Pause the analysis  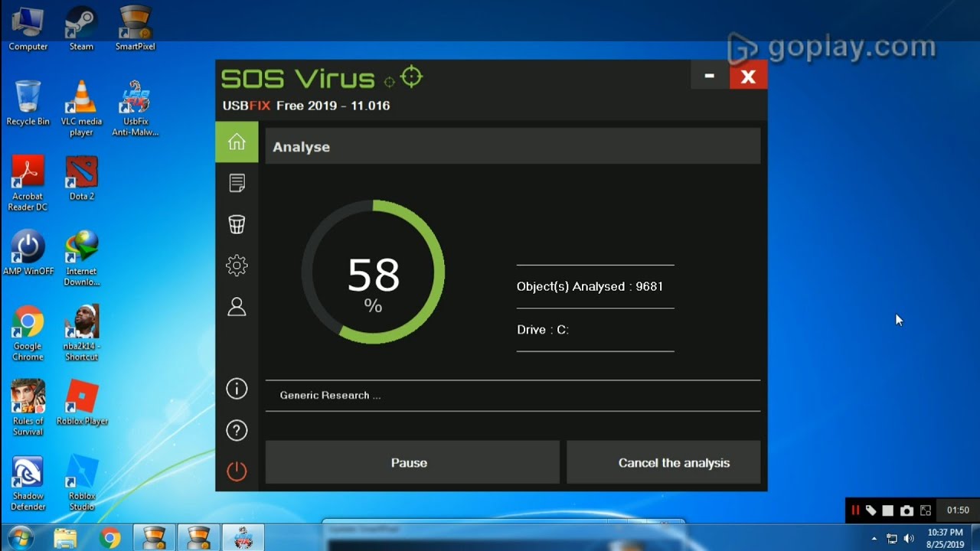click(412, 462)
